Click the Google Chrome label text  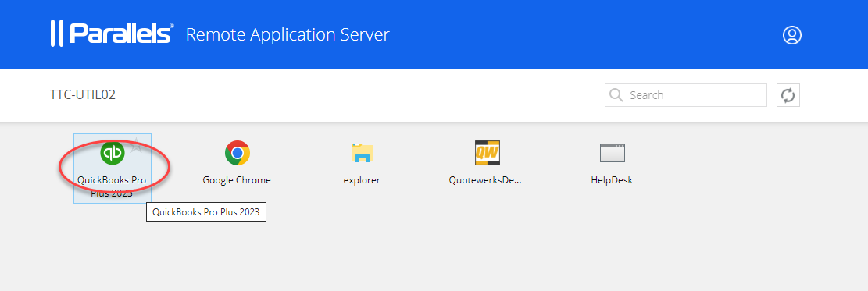pos(237,180)
